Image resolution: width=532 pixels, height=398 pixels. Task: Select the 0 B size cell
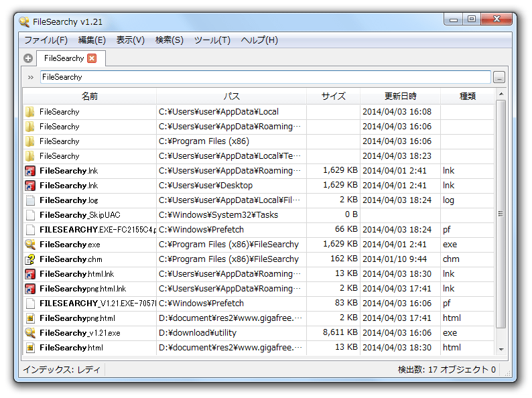(x=351, y=215)
